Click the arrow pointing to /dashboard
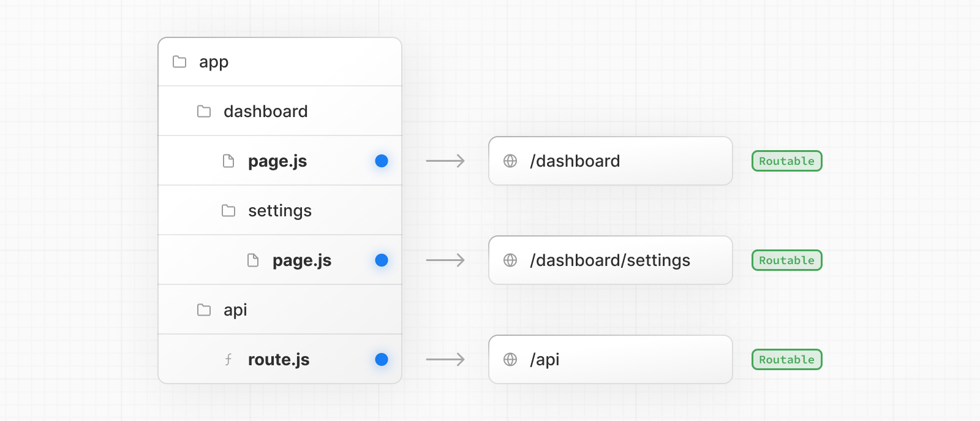The height and width of the screenshot is (421, 980). tap(445, 161)
